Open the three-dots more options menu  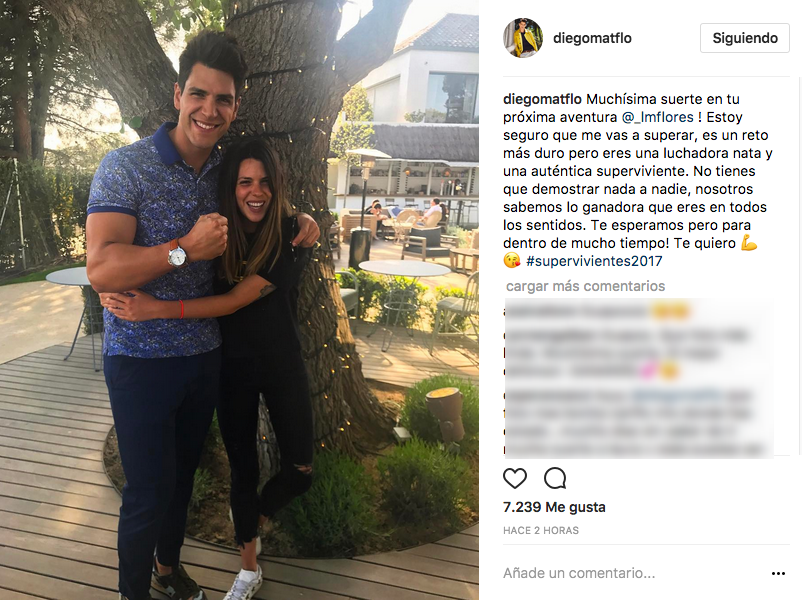(778, 573)
